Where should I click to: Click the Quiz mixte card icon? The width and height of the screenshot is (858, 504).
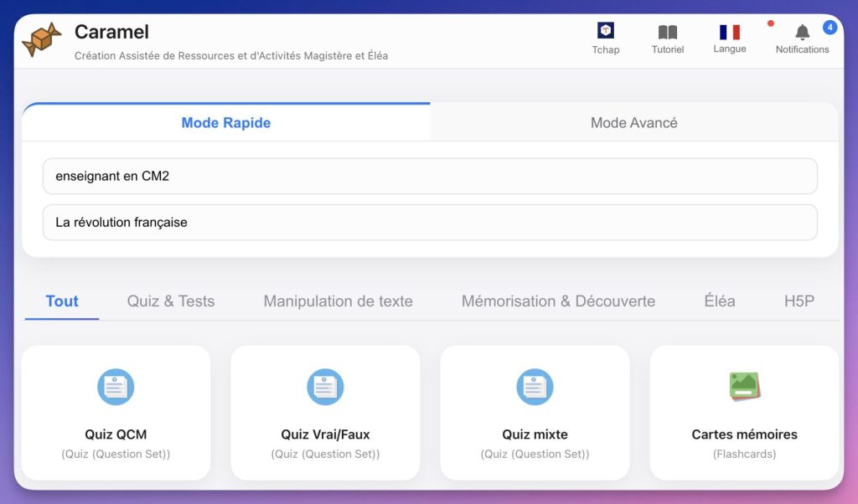(535, 387)
